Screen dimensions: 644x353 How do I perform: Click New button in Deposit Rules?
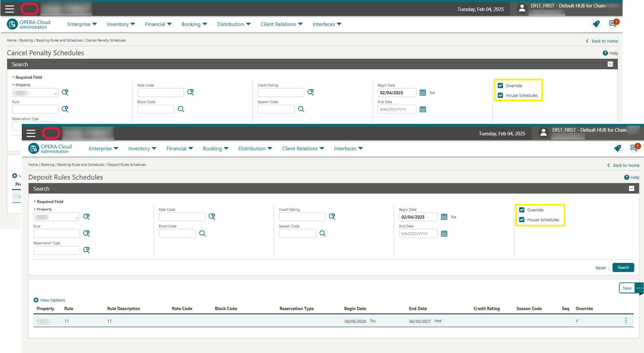pos(627,288)
